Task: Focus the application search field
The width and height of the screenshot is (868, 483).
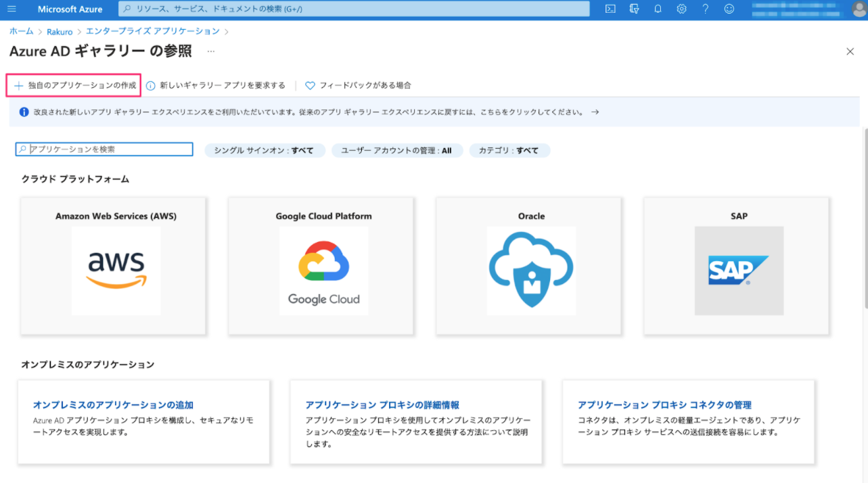Action: (104, 149)
